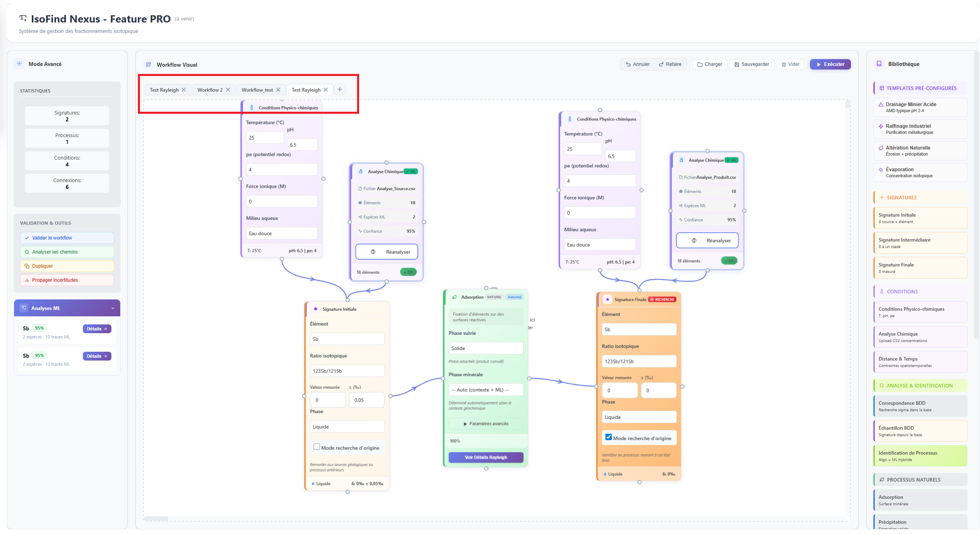Close the Workflow 2 tab

[228, 90]
